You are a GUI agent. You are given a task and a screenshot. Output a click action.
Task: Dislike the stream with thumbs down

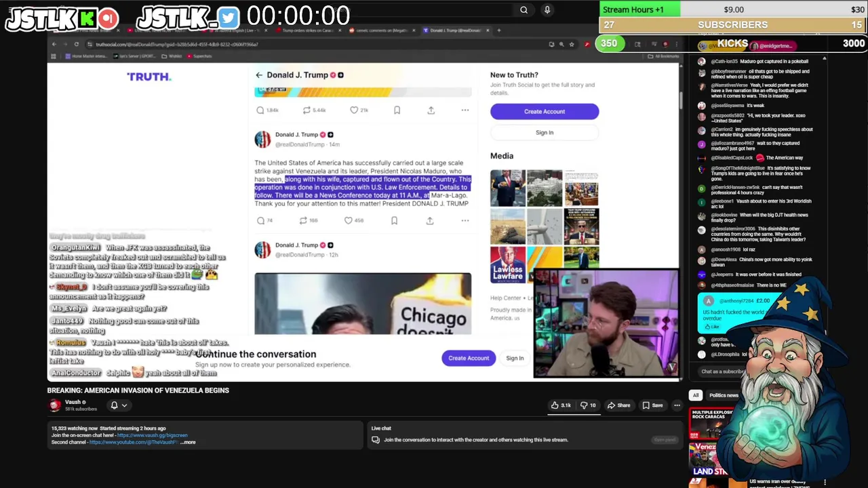[587, 405]
